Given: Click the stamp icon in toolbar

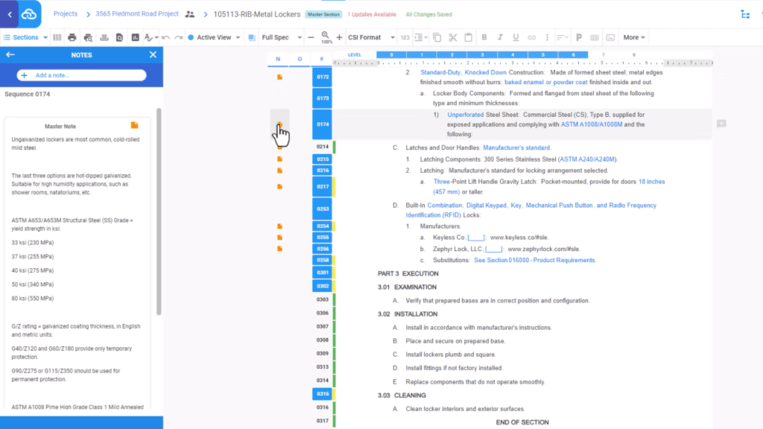Looking at the screenshot, I should coord(104,37).
